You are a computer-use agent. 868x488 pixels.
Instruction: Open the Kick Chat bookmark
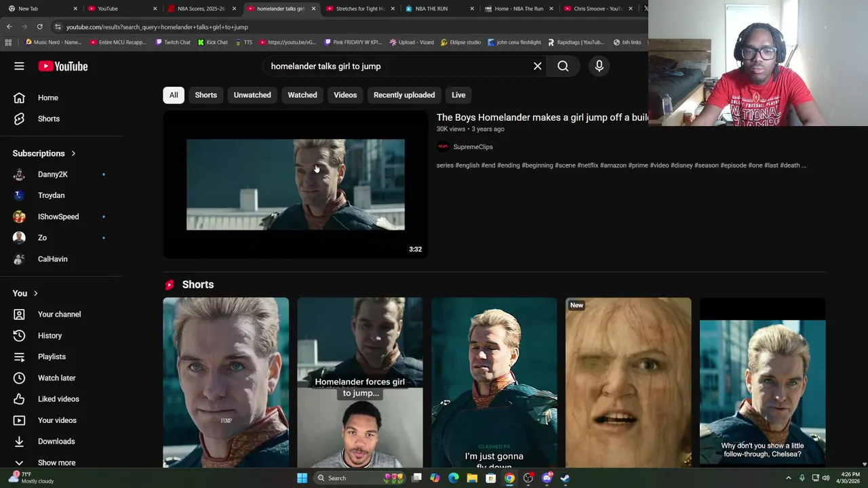click(213, 42)
